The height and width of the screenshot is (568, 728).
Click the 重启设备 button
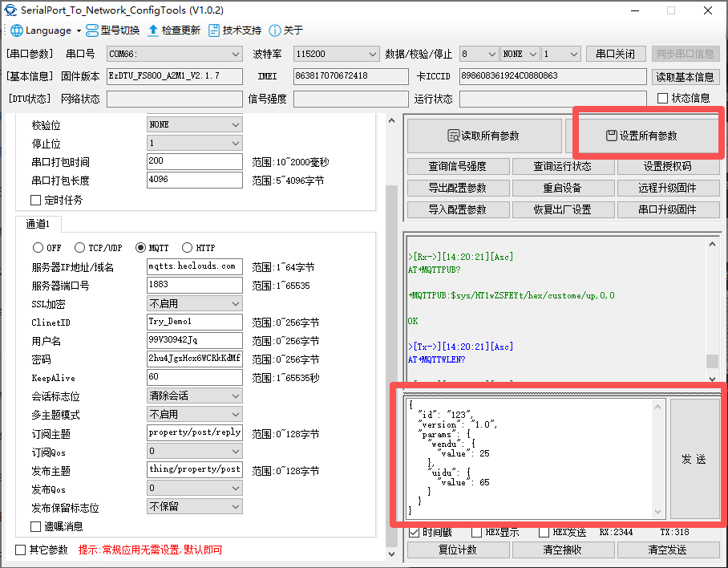(563, 188)
